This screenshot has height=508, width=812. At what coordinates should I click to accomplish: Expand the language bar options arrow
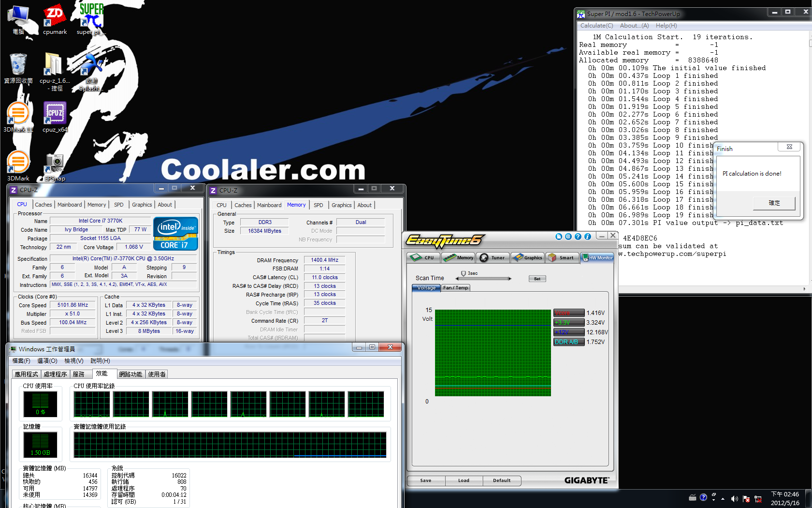tap(713, 500)
